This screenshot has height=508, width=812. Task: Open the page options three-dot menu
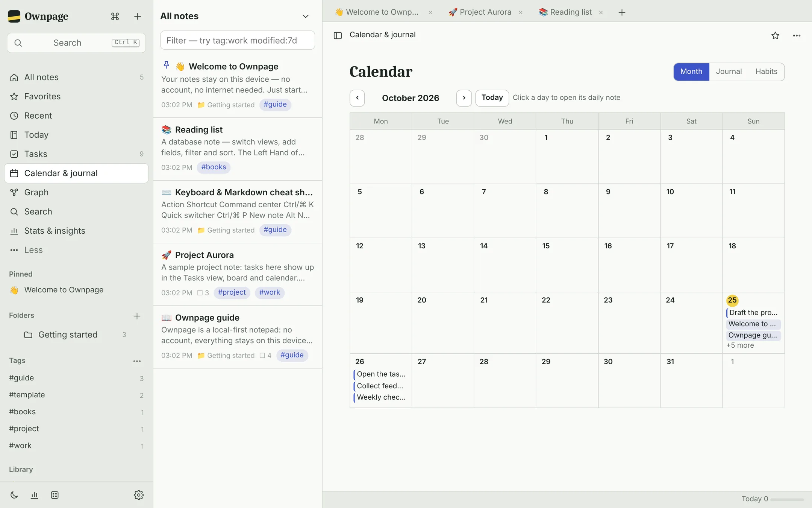(797, 35)
